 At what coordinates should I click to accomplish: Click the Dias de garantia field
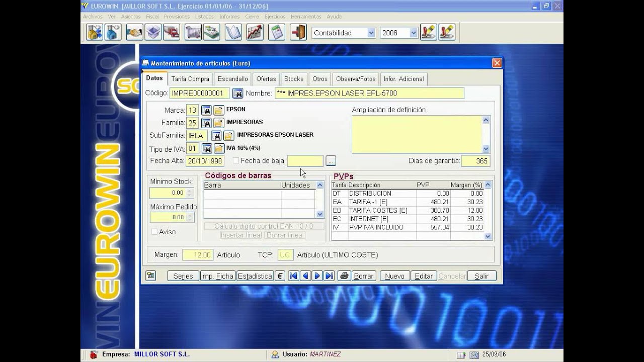tap(475, 161)
